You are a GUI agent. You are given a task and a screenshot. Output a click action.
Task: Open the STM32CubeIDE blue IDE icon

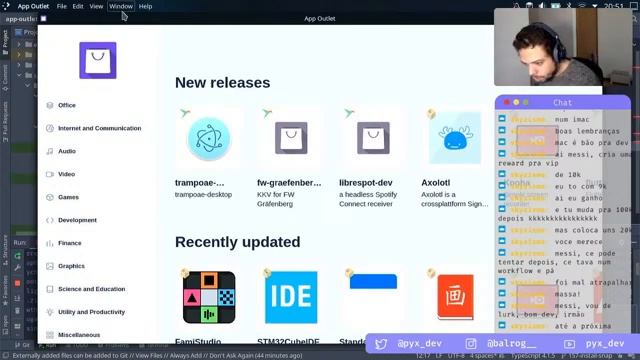click(x=291, y=297)
